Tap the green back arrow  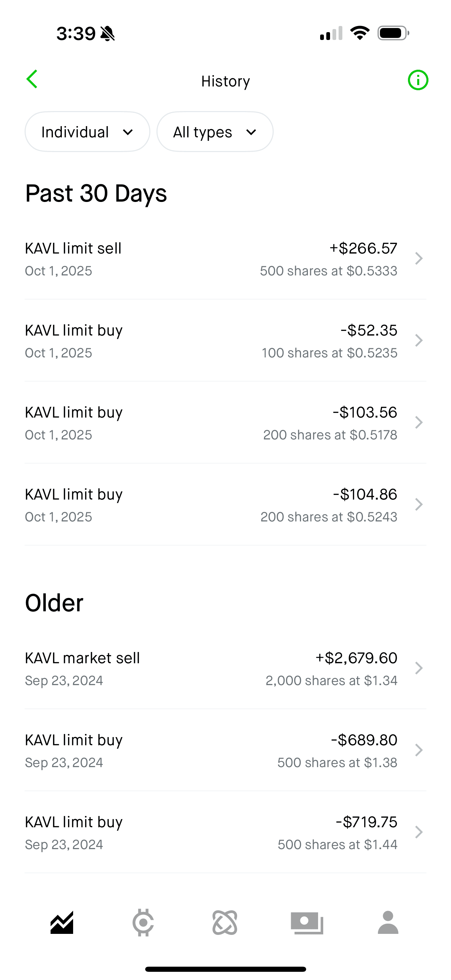(32, 79)
